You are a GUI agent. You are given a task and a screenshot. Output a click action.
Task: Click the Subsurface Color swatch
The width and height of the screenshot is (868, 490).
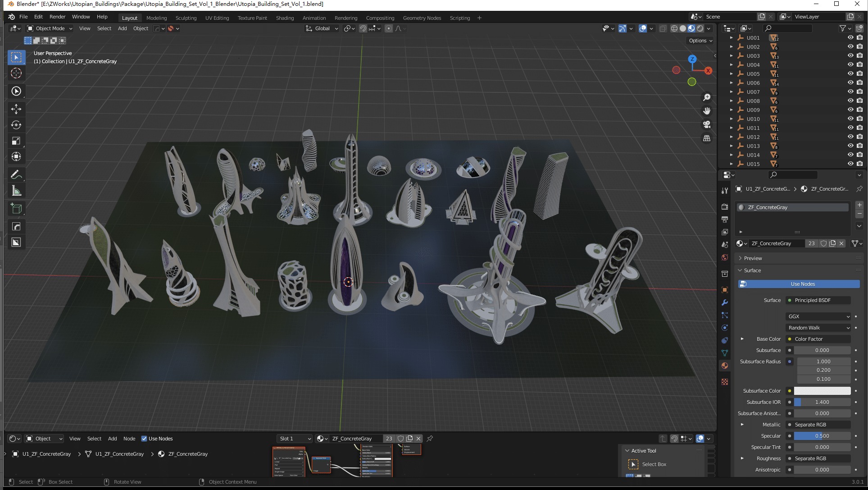click(x=822, y=391)
